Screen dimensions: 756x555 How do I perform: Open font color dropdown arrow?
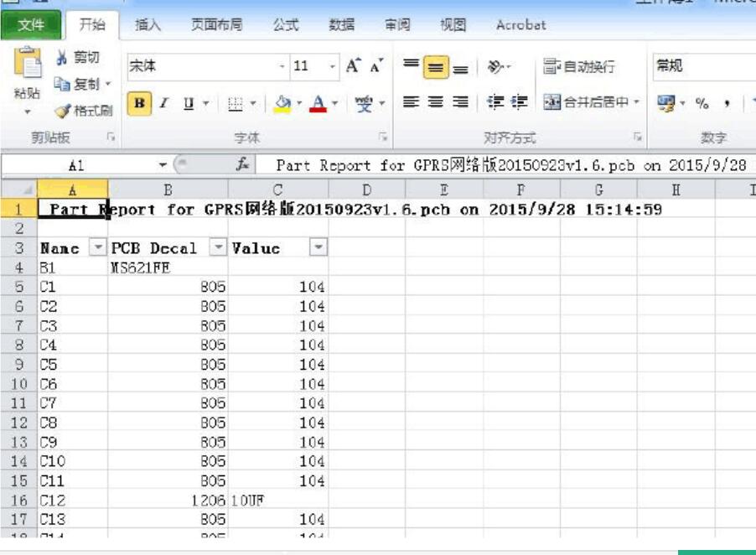coord(334,103)
